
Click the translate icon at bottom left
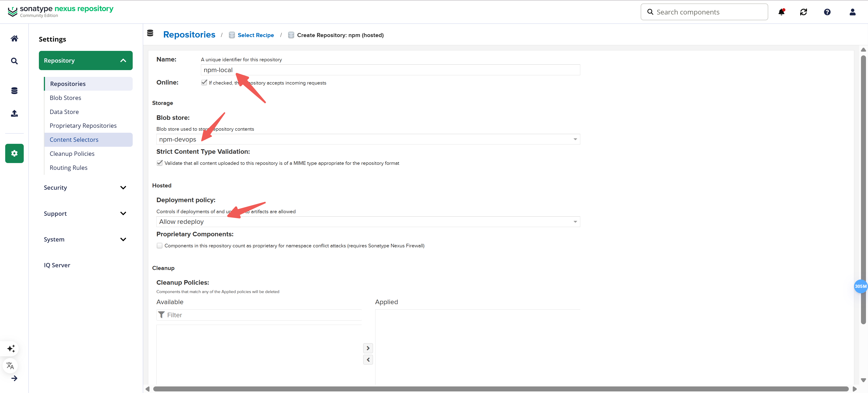(x=10, y=366)
